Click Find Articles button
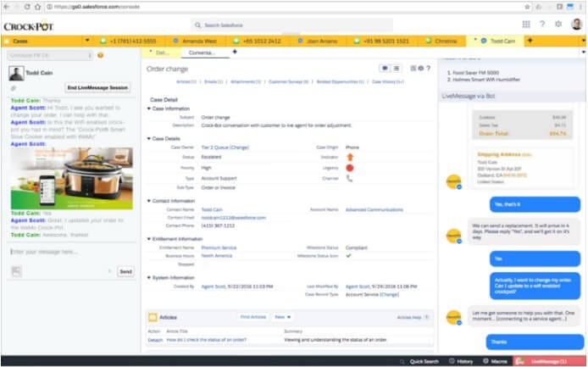The width and height of the screenshot is (588, 367). (x=253, y=317)
